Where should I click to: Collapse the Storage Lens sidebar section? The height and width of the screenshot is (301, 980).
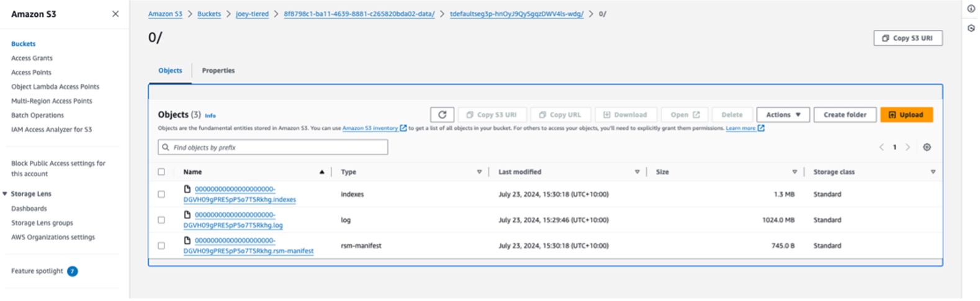click(5, 194)
